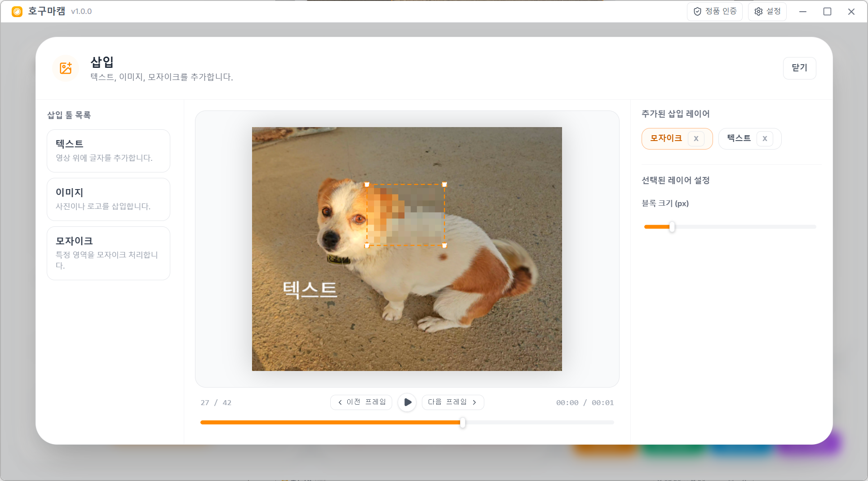This screenshot has height=481, width=868.
Task: Open 정품 인증 license verification
Action: 714,11
